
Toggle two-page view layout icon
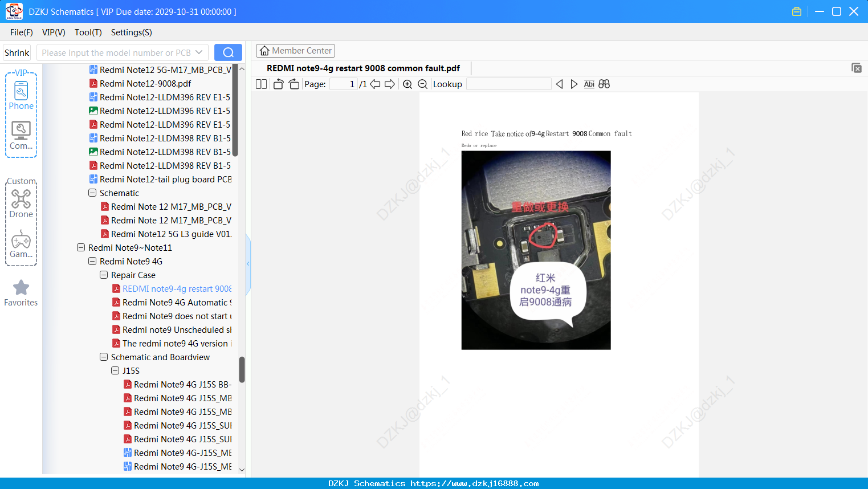(262, 84)
